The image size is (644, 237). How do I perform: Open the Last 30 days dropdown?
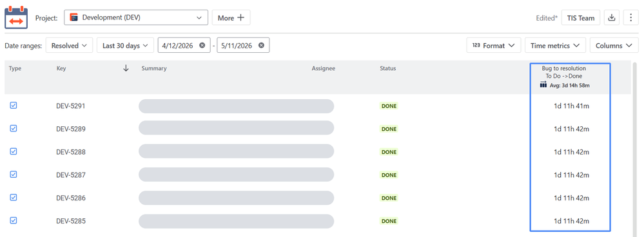(125, 46)
